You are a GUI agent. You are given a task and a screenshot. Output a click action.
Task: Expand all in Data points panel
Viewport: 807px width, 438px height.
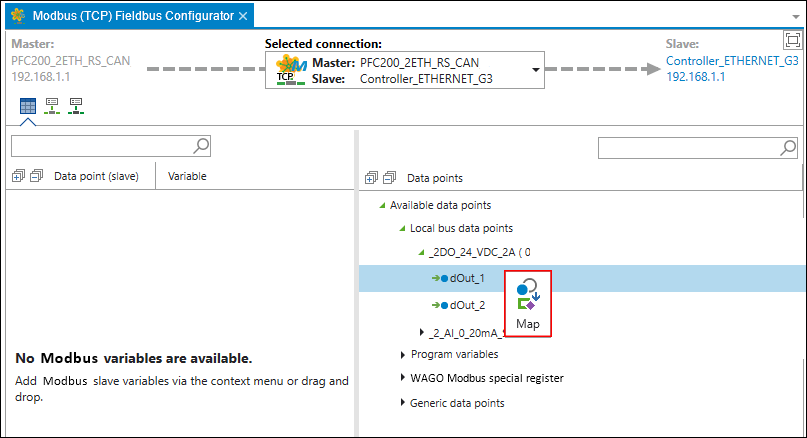pyautogui.click(x=371, y=178)
